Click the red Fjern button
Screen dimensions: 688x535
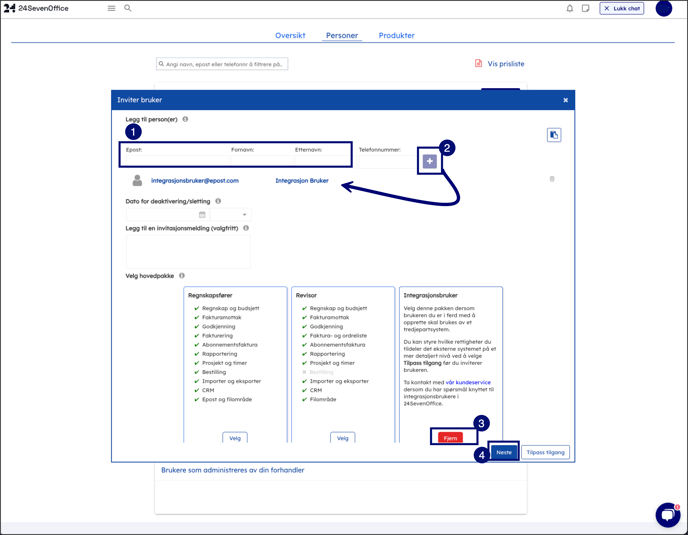[x=450, y=438]
